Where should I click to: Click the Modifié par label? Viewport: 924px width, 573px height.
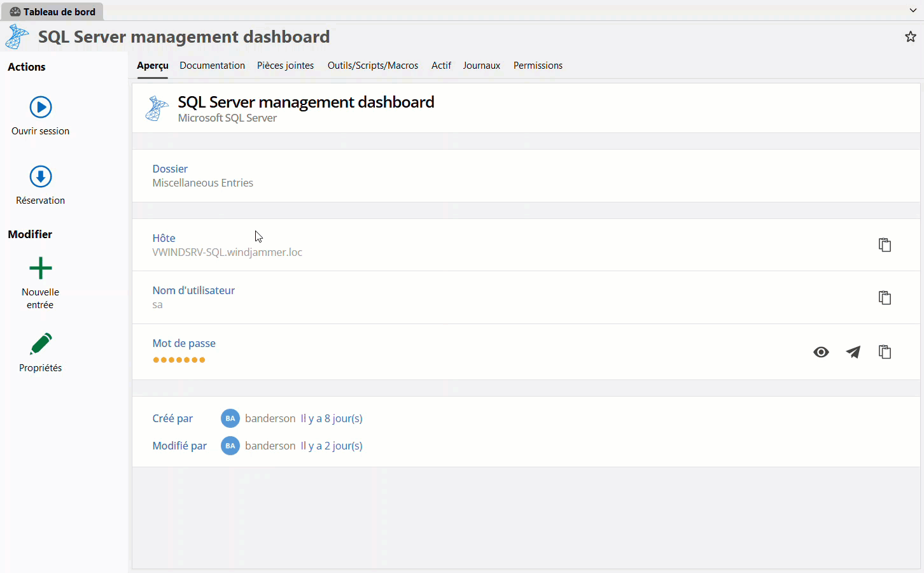tap(179, 446)
